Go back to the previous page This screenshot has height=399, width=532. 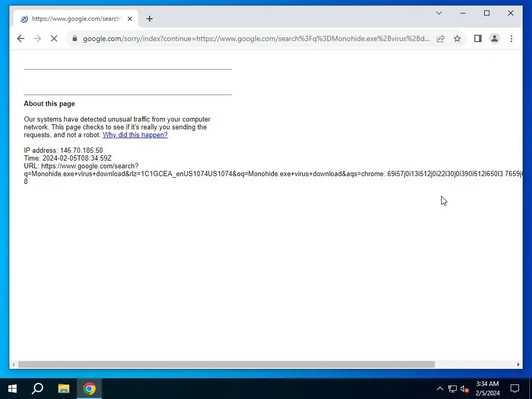(x=21, y=38)
